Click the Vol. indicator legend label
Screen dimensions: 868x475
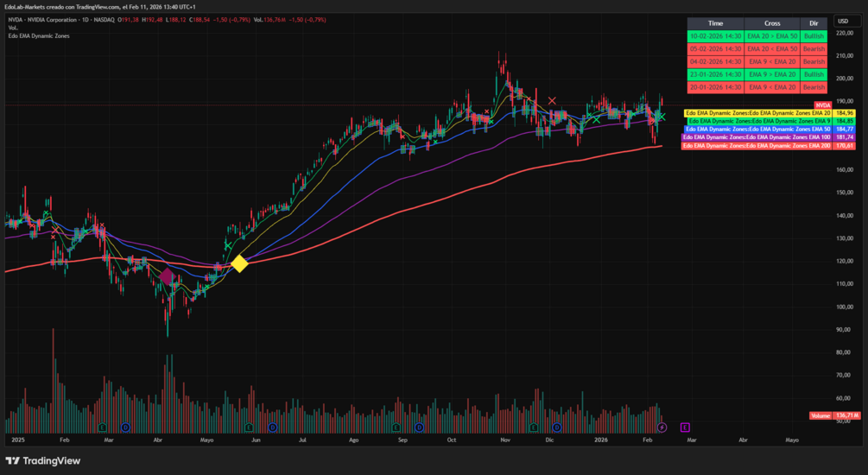point(13,28)
